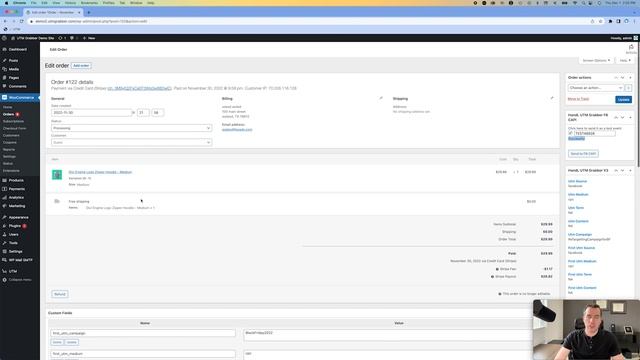Image resolution: width=640 pixels, height=360 pixels.
Task: Open the Customer dropdown
Action: [131, 142]
